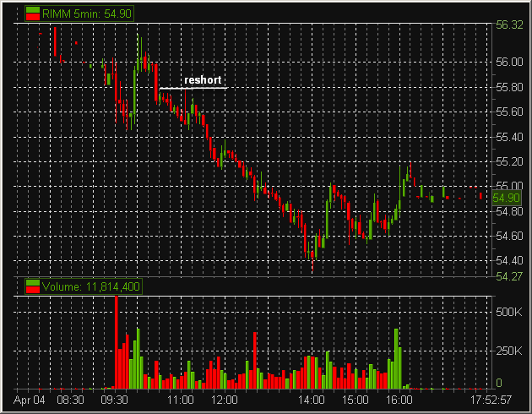532x414 pixels.
Task: Click the 56.32 high price label
Action: [x=509, y=25]
